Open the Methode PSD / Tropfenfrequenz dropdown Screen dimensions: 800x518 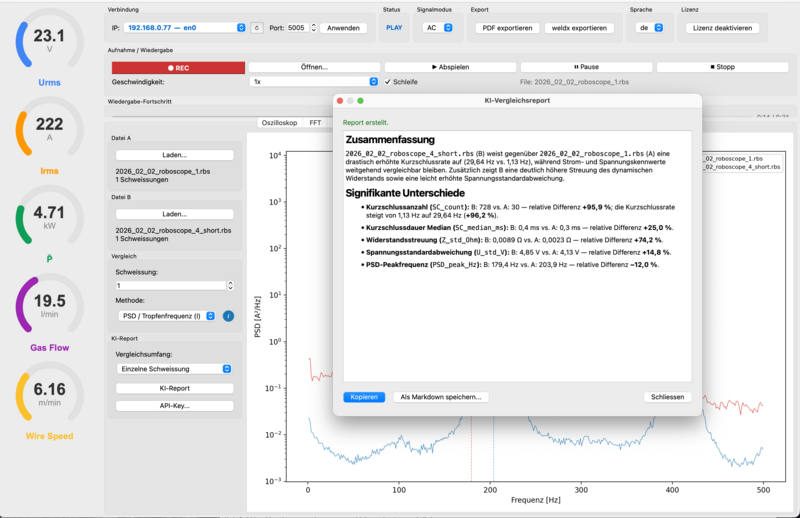tap(167, 316)
